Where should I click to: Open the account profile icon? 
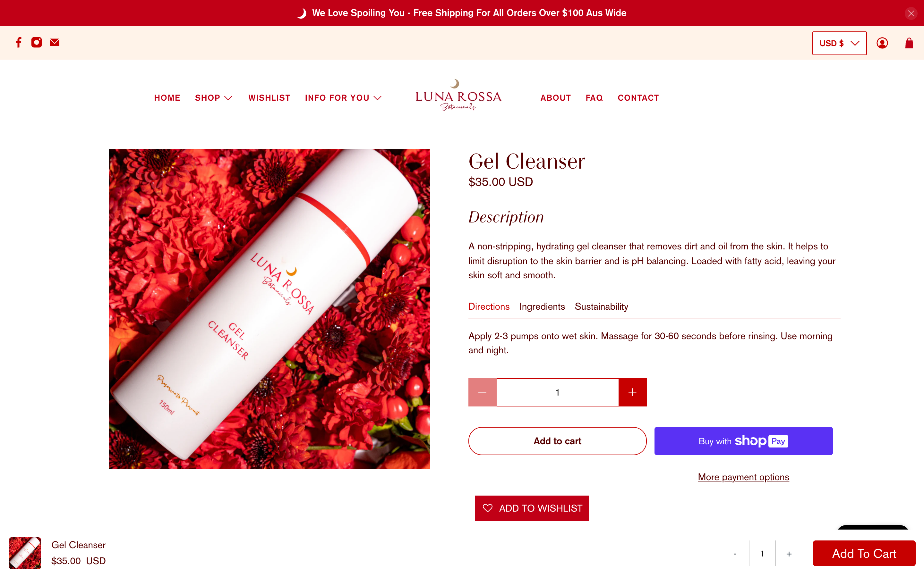[x=882, y=43]
